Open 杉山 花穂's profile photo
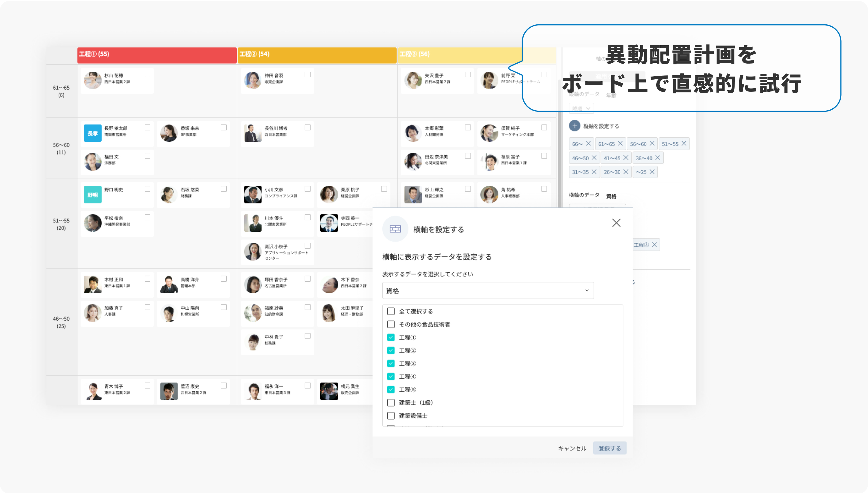 point(92,81)
